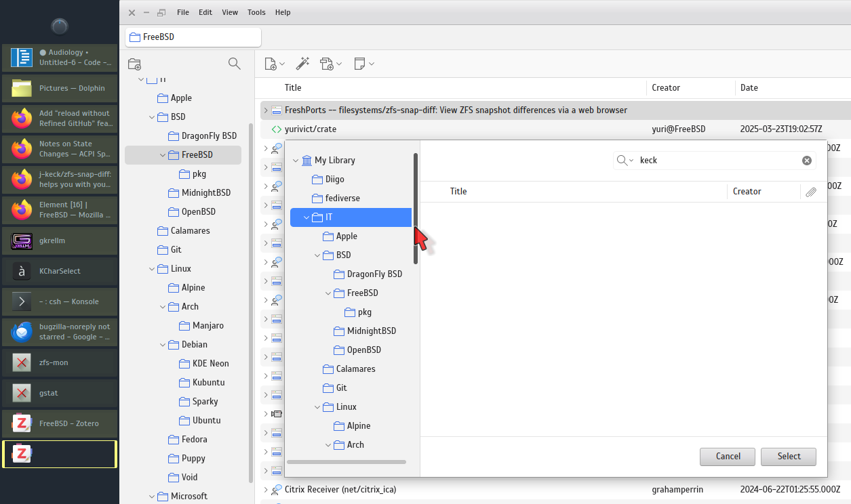Click the round volume knob at panel top
The image size is (851, 504).
click(x=60, y=26)
